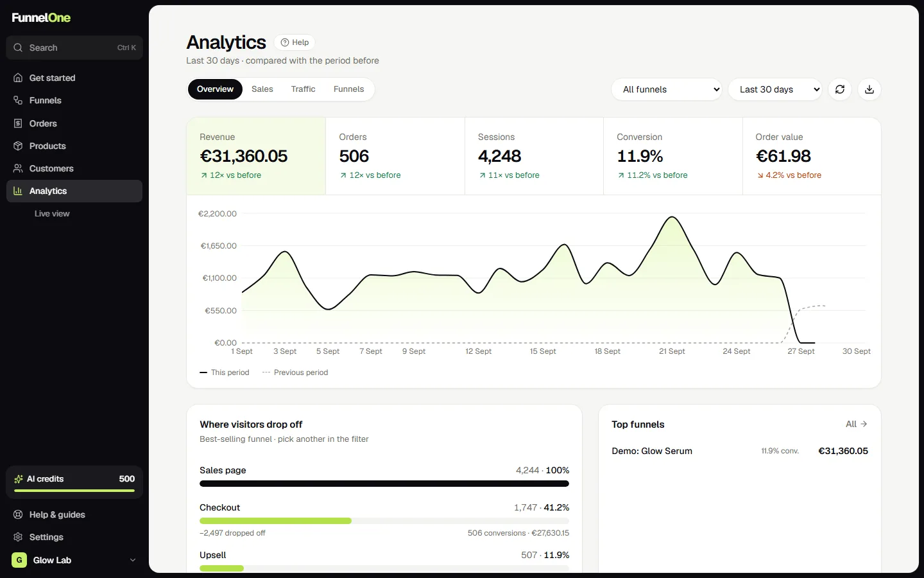Click the Checkout green progress bar
Viewport: 924px width, 578px height.
click(275, 521)
